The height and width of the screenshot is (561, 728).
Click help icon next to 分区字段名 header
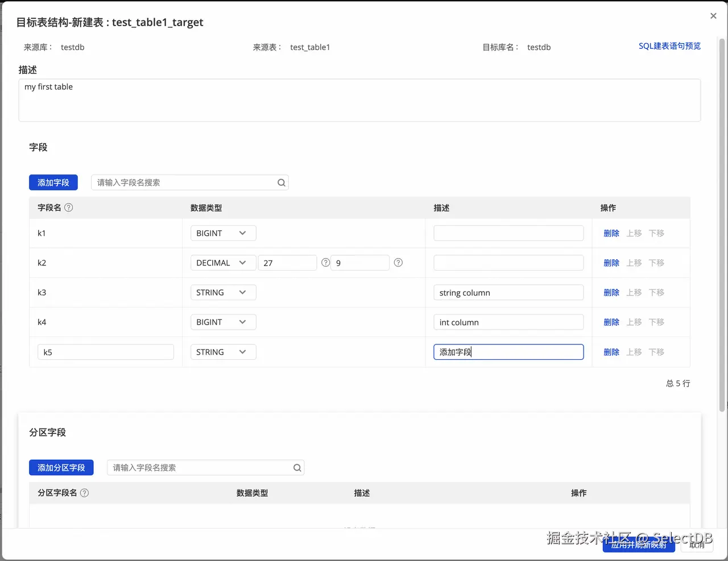tap(85, 493)
